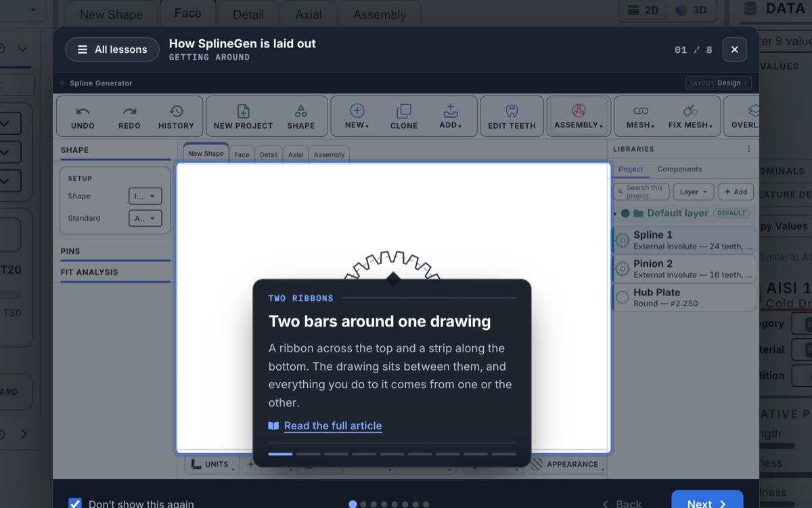Click the green Default layer dot
The image size is (812, 508).
(x=625, y=213)
